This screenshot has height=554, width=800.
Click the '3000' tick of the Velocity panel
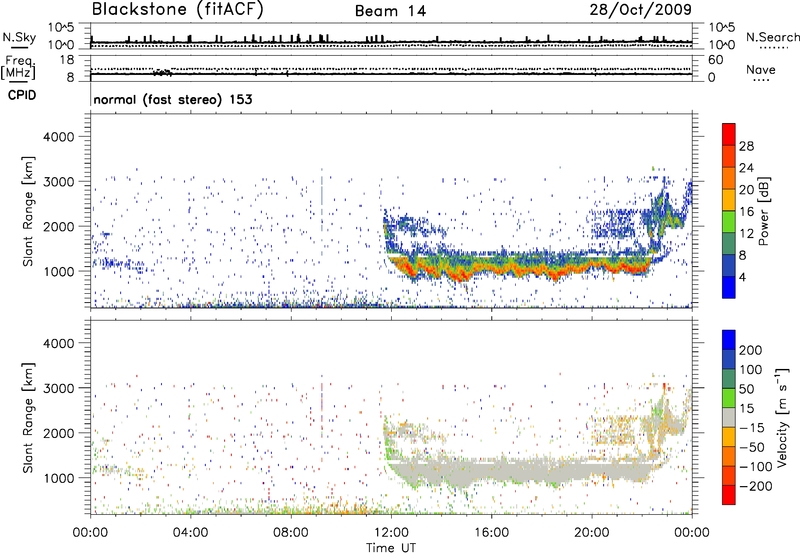point(59,388)
